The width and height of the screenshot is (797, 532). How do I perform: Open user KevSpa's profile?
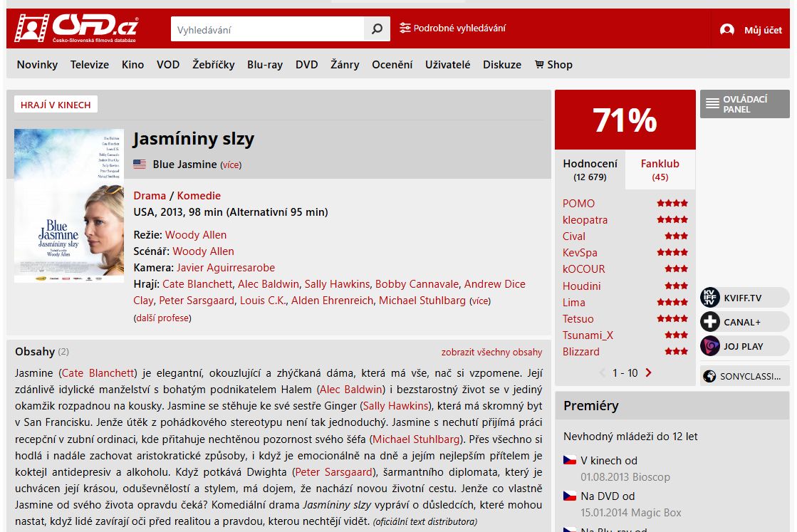(580, 253)
